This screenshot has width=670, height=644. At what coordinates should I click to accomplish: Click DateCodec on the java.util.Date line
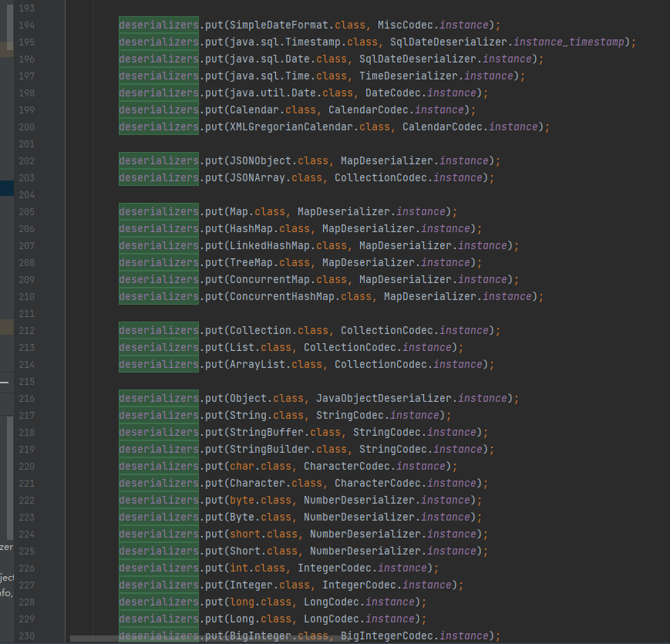tap(392, 93)
